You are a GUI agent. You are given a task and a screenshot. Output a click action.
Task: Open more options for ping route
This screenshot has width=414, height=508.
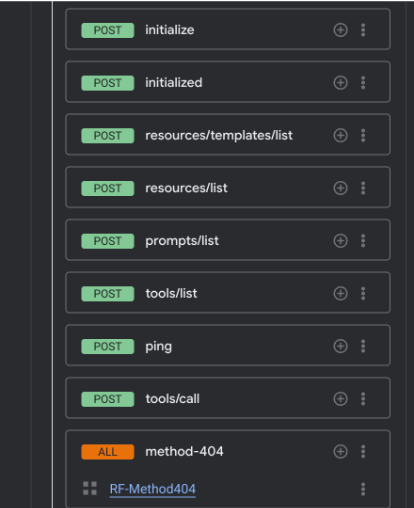(x=363, y=346)
